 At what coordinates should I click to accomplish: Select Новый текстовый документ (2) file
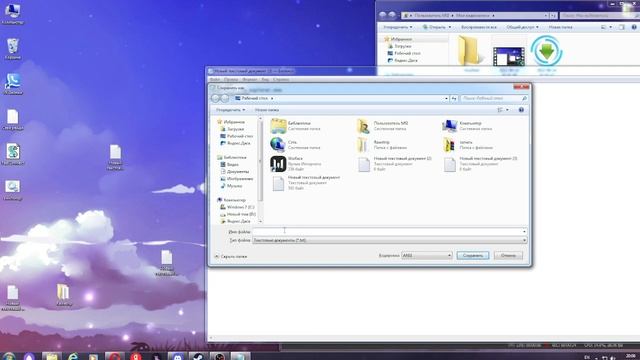pyautogui.click(x=394, y=164)
